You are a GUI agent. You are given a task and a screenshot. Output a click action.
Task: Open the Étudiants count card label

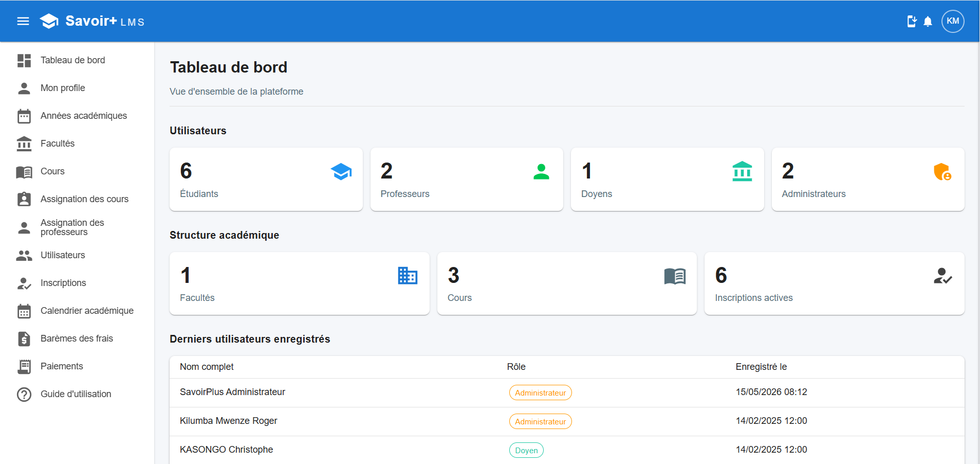click(199, 194)
